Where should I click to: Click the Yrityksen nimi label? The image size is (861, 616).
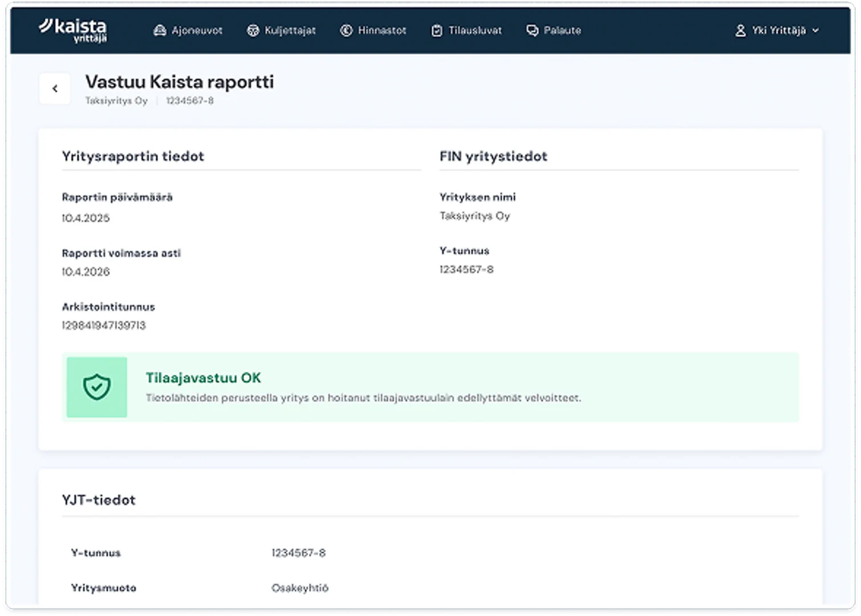click(x=477, y=197)
